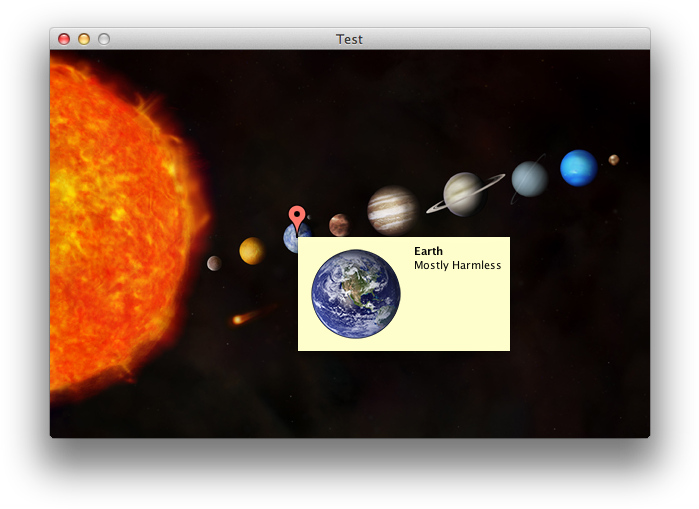
Task: Select the ringed planet Saturn
Action: coord(465,194)
